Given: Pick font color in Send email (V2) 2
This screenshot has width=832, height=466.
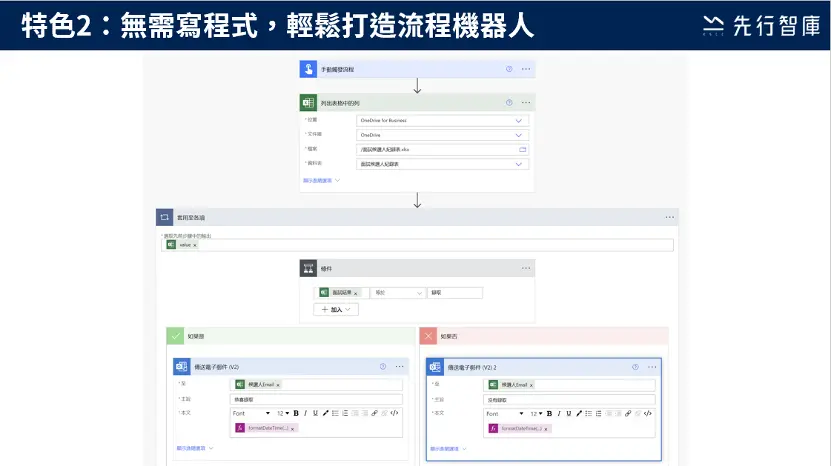Looking at the screenshot, I should (578, 414).
